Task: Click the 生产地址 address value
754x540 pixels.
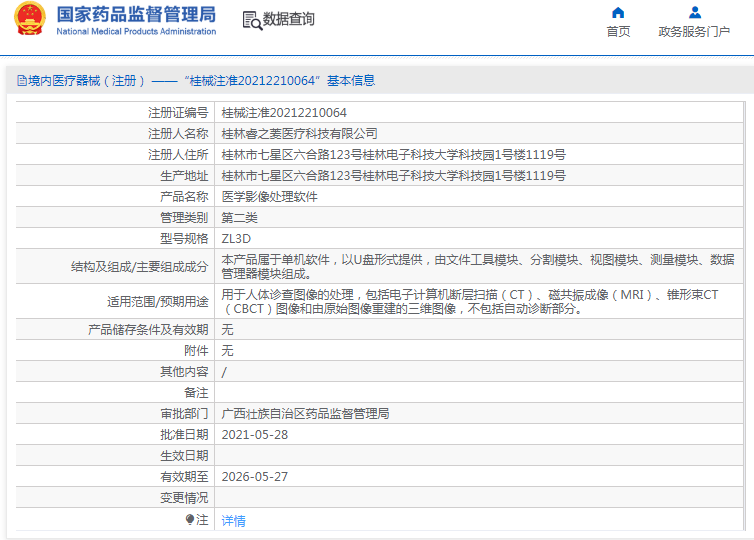Action: (393, 176)
